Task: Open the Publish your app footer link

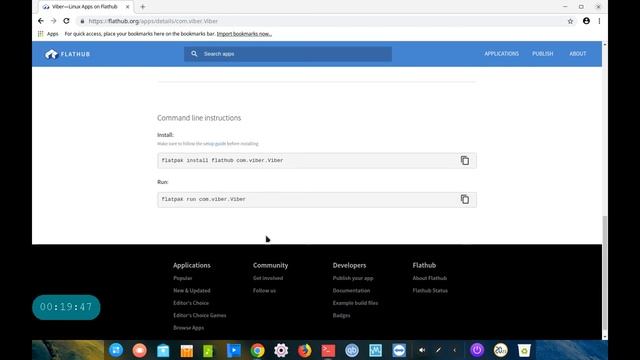Action: (x=353, y=278)
